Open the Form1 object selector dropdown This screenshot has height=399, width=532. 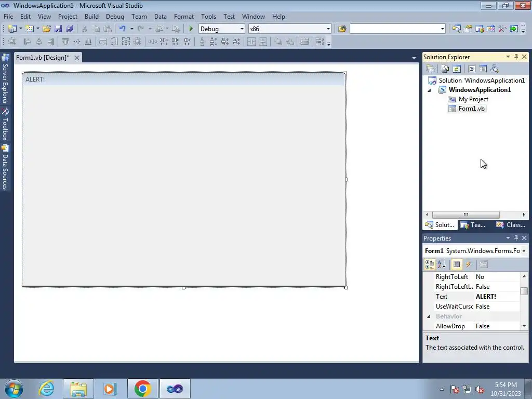pos(524,251)
